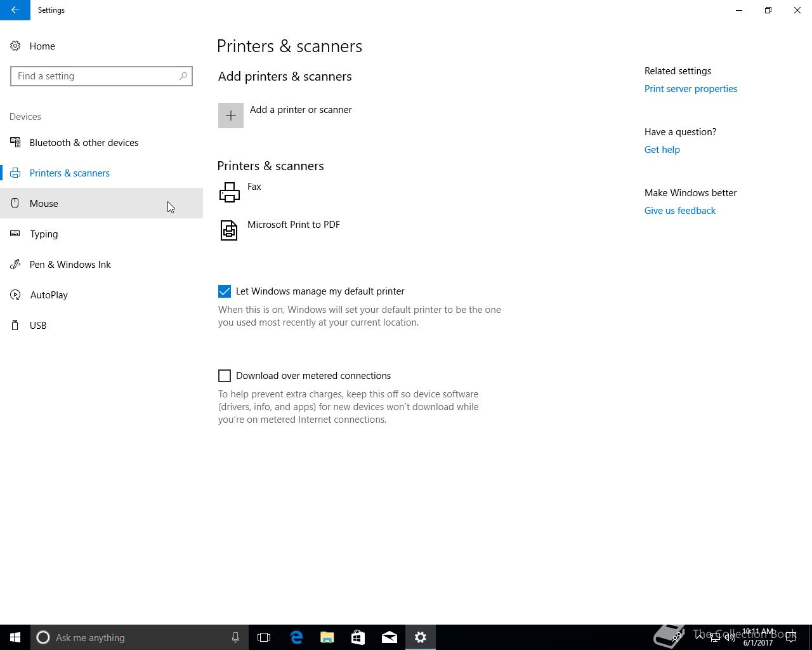Viewport: 812px width, 650px height.
Task: Click the Settings gear on the taskbar
Action: pos(421,637)
